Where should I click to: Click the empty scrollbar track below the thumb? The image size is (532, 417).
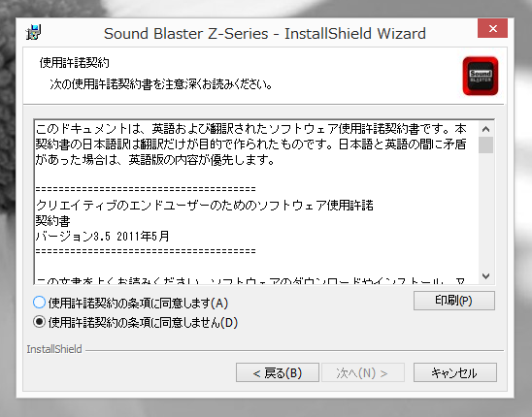tap(485, 210)
